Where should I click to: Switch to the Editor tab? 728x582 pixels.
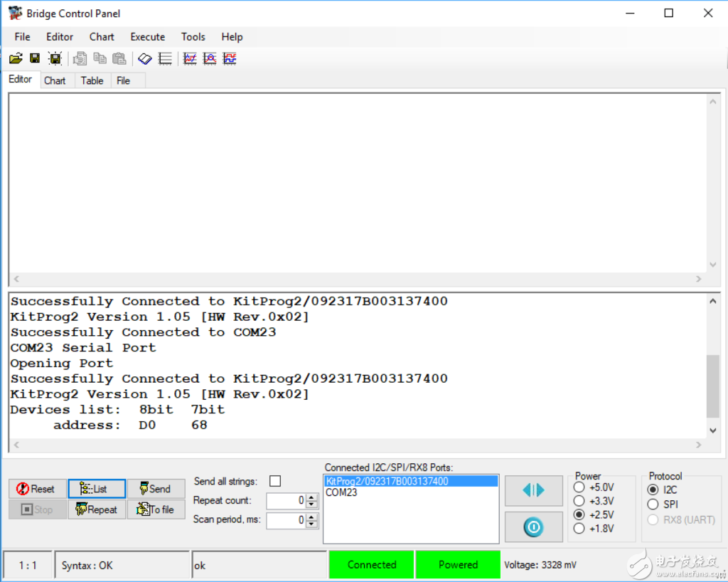(21, 80)
